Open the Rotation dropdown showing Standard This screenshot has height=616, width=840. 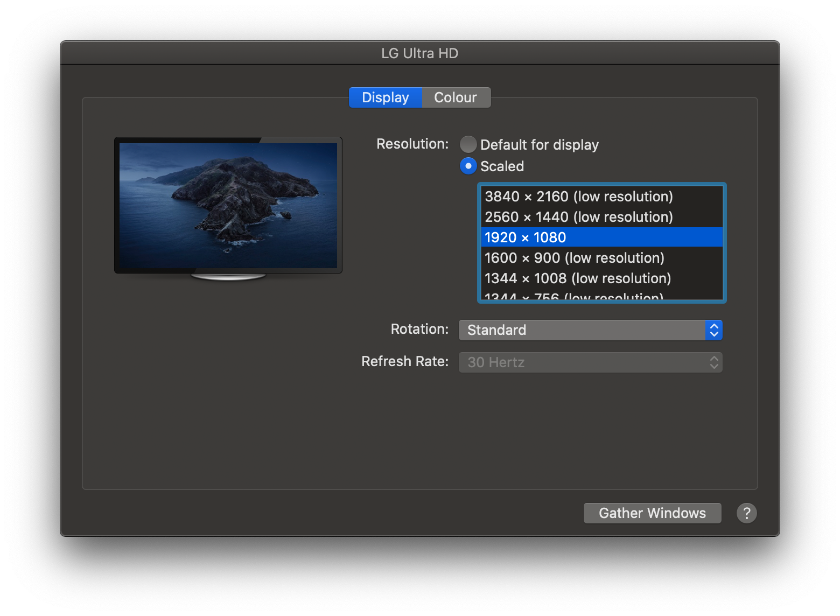(590, 330)
